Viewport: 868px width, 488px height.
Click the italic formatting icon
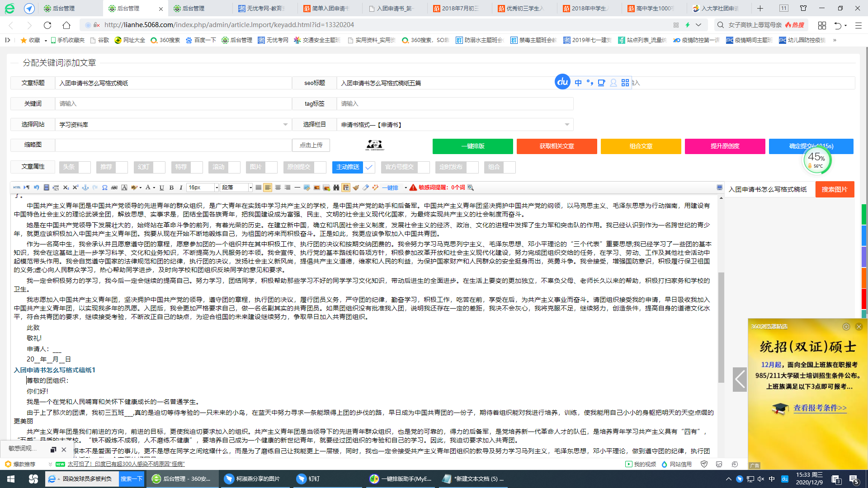181,188
